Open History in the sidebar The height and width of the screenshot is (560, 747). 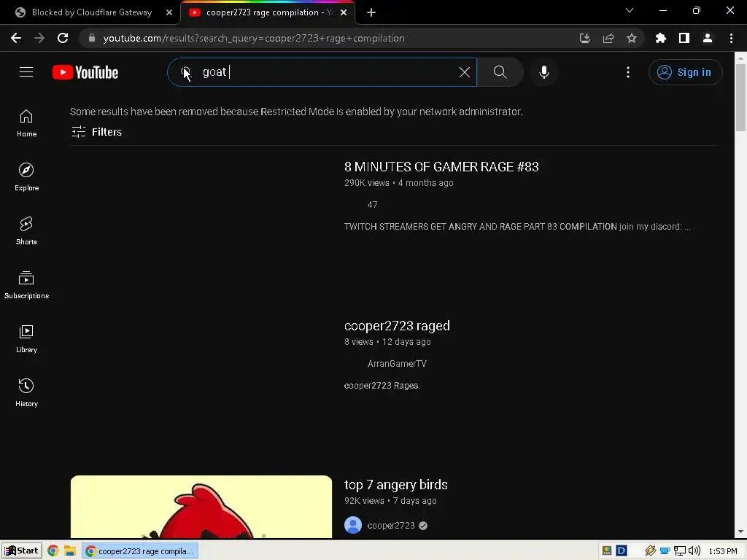[x=26, y=393]
